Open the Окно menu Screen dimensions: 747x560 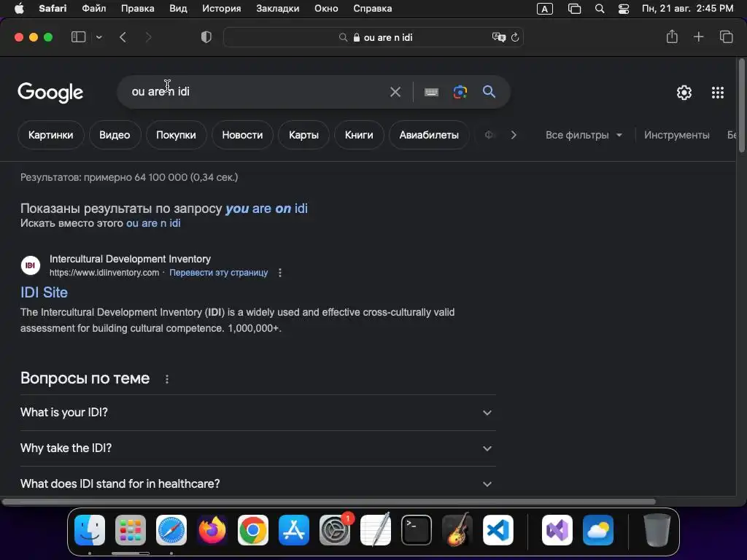(x=326, y=9)
